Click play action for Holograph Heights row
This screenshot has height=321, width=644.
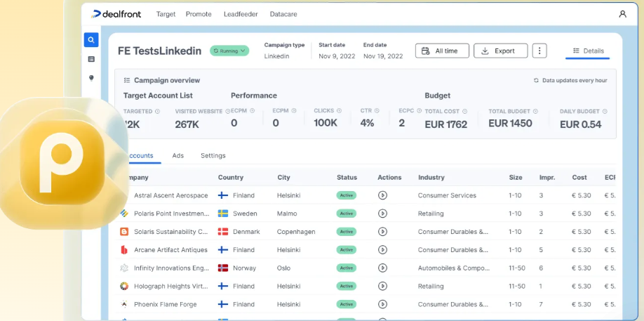pyautogui.click(x=382, y=286)
